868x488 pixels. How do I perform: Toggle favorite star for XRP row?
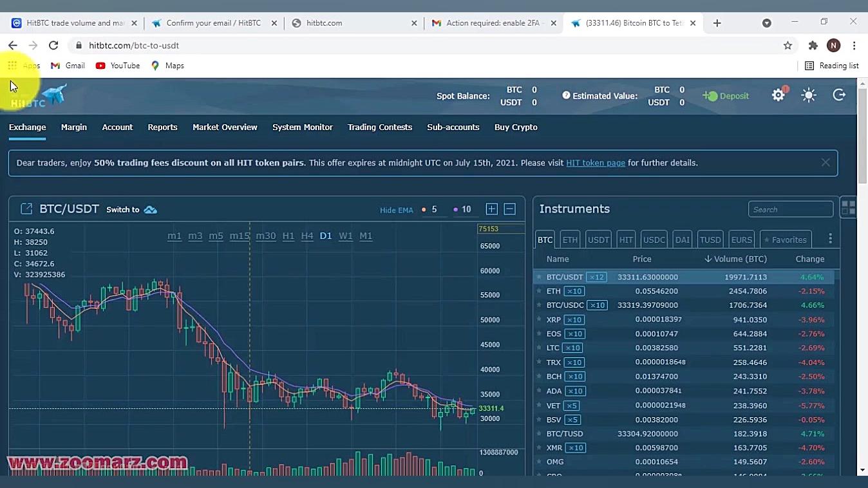(x=540, y=319)
